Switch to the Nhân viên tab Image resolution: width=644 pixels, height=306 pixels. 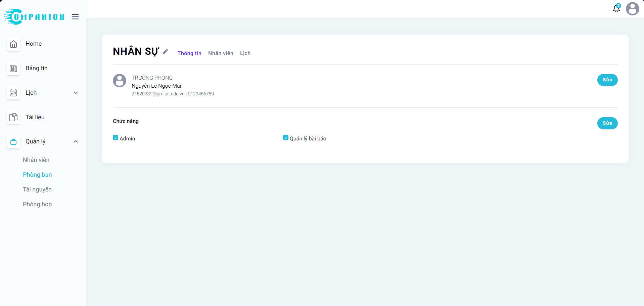[x=221, y=53]
